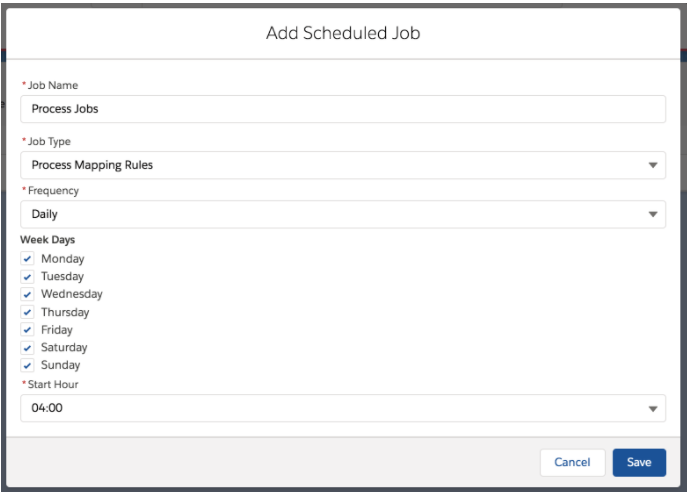Open the Start Hour dropdown
This screenshot has width=692, height=494.
click(343, 408)
